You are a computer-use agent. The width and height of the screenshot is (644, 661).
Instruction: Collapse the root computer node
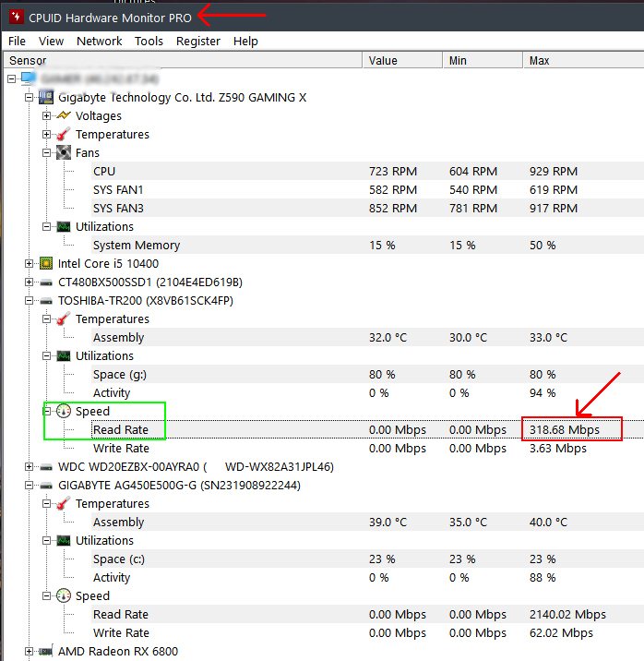point(11,78)
